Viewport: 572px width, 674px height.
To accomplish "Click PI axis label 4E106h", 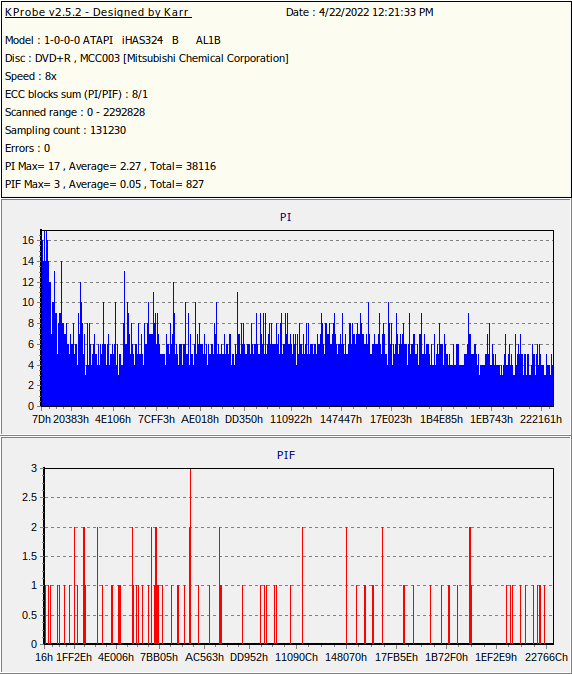I will tap(113, 419).
